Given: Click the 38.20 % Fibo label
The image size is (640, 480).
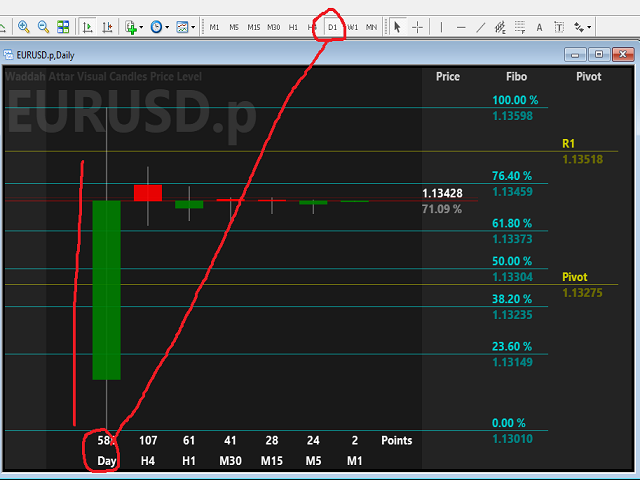Looking at the screenshot, I should coord(512,299).
